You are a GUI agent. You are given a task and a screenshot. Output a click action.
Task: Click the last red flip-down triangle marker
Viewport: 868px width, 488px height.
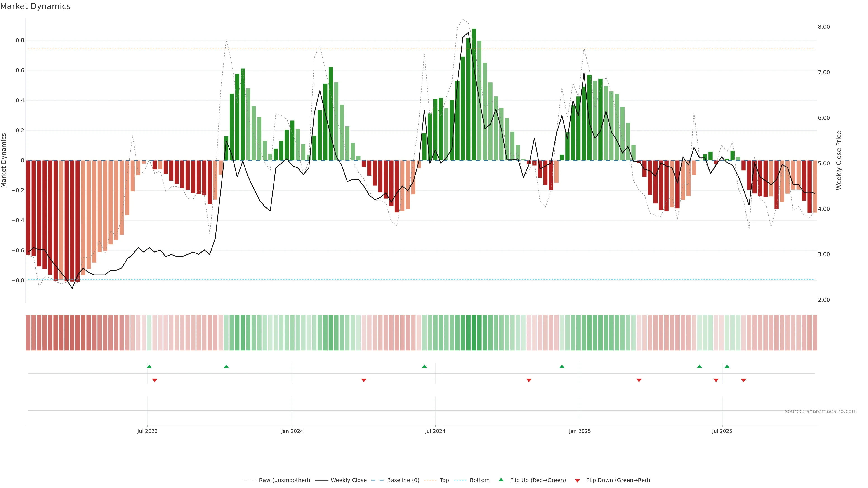(744, 380)
